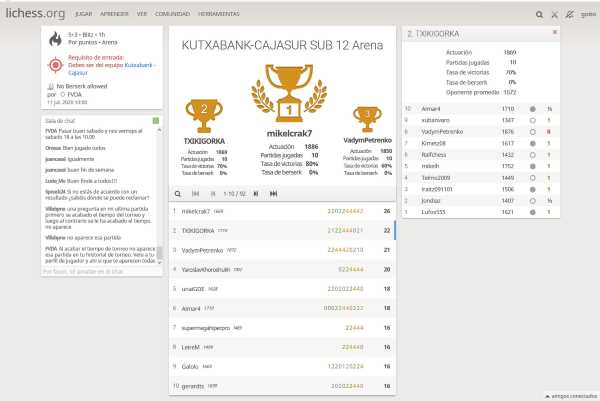This screenshot has height=401, width=600.
Task: Jump to the last standings page
Action: click(x=273, y=193)
